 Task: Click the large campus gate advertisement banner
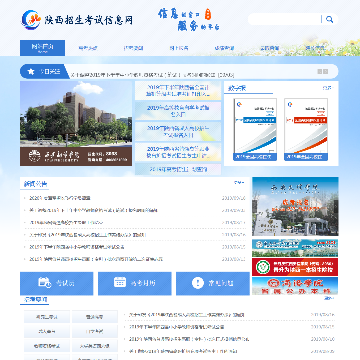pyautogui.click(x=295, y=206)
